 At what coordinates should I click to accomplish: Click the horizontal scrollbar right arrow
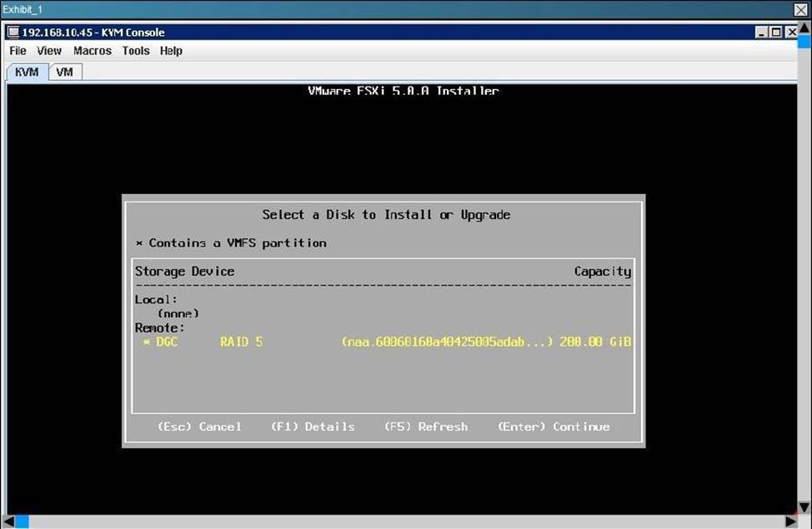tap(791, 522)
